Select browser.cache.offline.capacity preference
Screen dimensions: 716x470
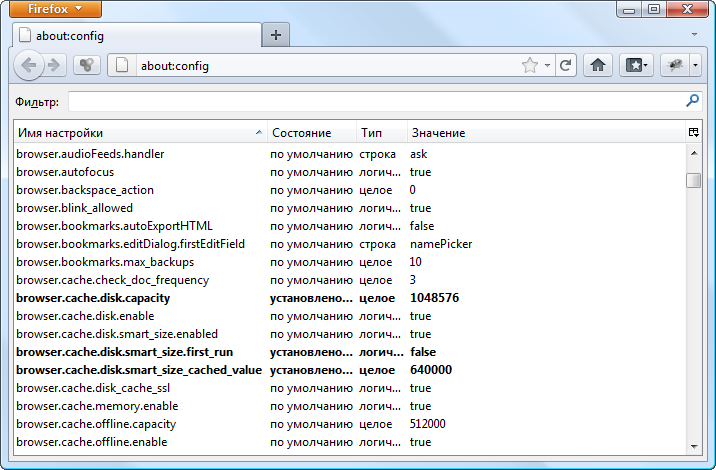pos(350,424)
